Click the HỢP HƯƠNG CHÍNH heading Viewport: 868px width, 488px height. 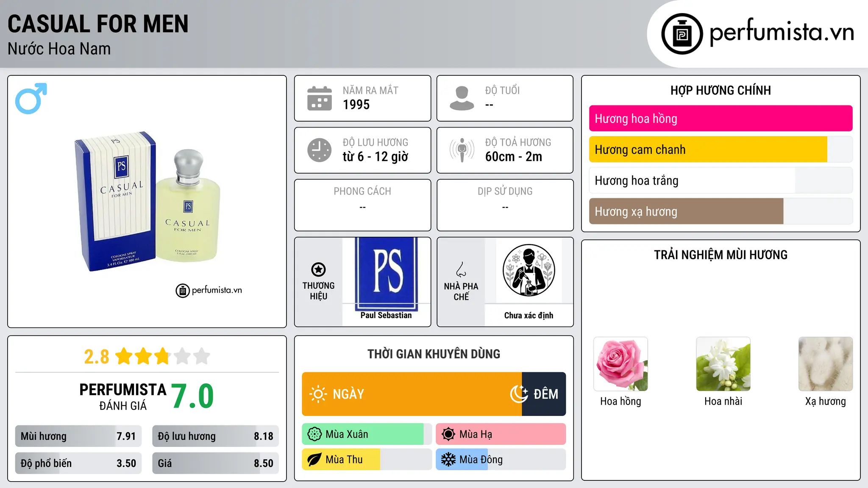click(721, 90)
